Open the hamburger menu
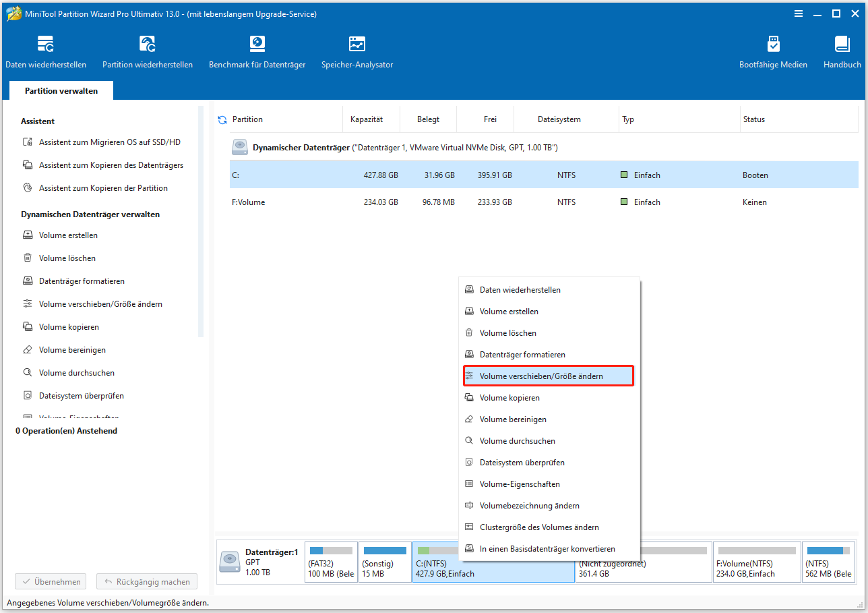 point(799,13)
